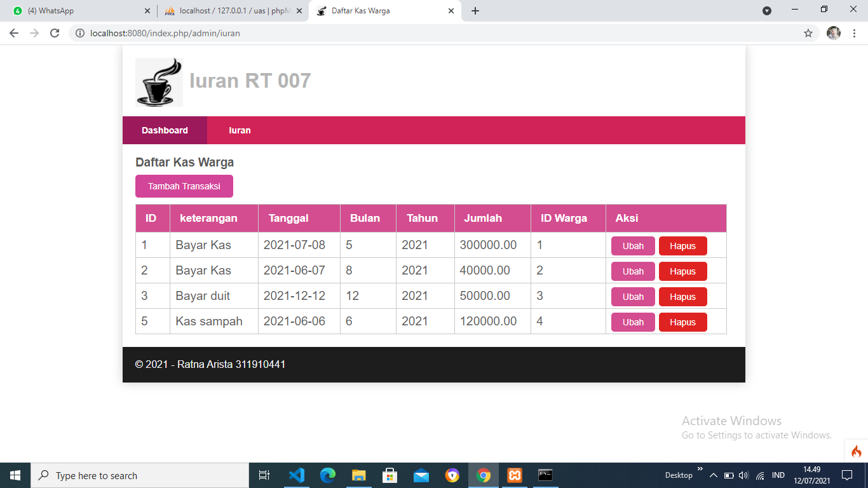This screenshot has height=488, width=868.
Task: Expand hidden icons in the system tray
Action: tap(713, 475)
